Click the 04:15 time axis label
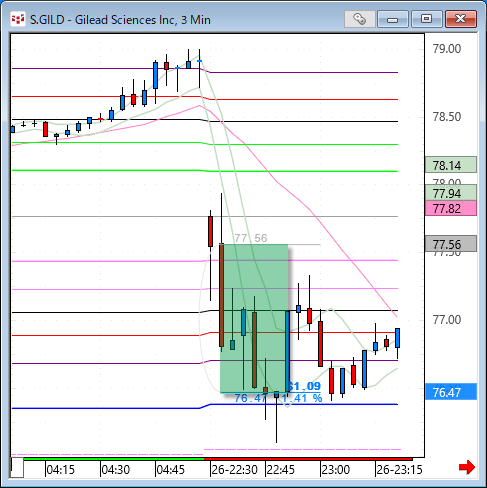 click(x=60, y=470)
